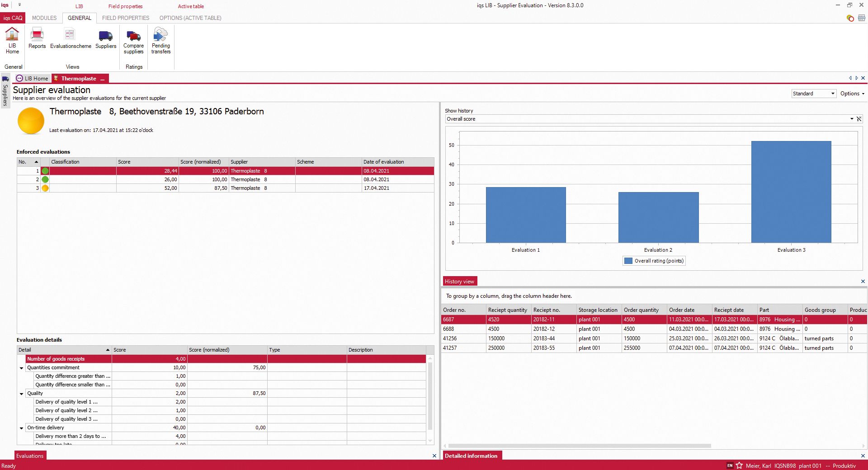868x470 pixels.
Task: Click the Order no. column header
Action: 464,310
